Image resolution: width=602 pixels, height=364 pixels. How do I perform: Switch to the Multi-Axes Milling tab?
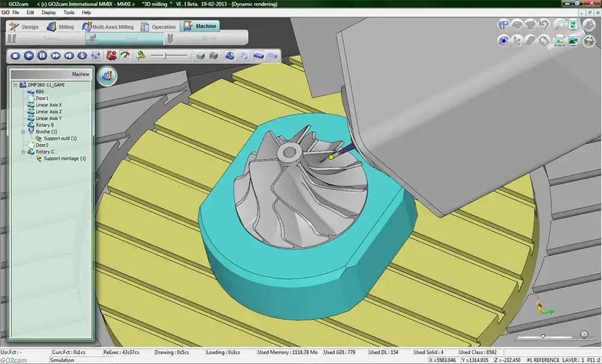click(x=107, y=26)
